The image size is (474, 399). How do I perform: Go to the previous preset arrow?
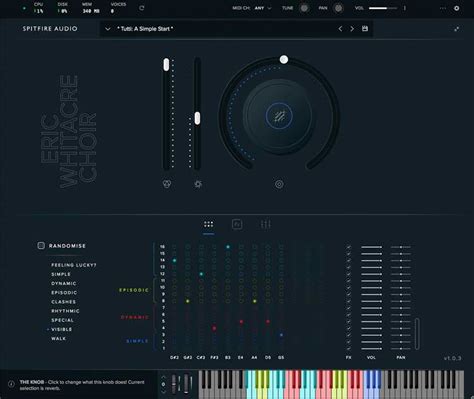click(x=340, y=29)
